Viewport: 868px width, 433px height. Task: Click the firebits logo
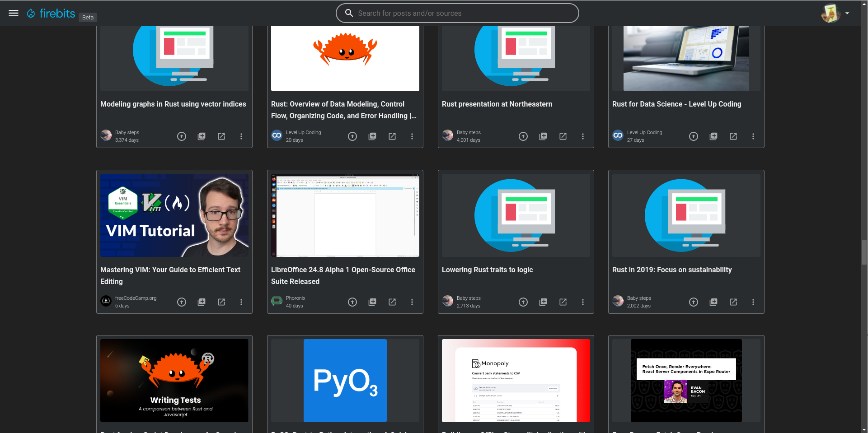(x=51, y=14)
